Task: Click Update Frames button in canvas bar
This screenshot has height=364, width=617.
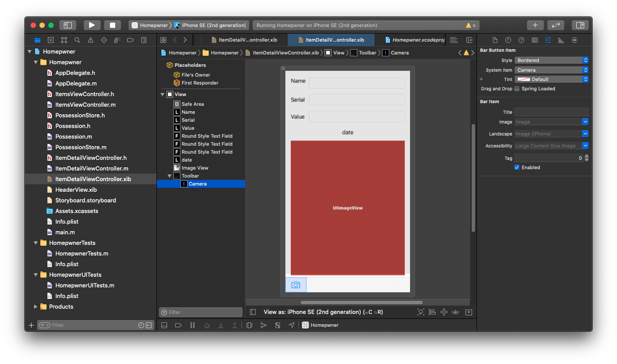Action: pos(421,312)
